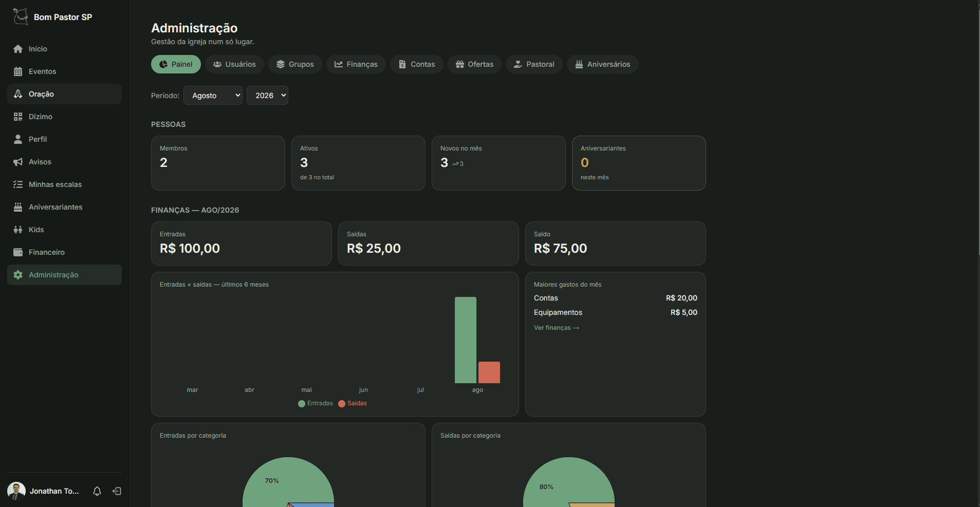Open the Ativos card

point(358,163)
